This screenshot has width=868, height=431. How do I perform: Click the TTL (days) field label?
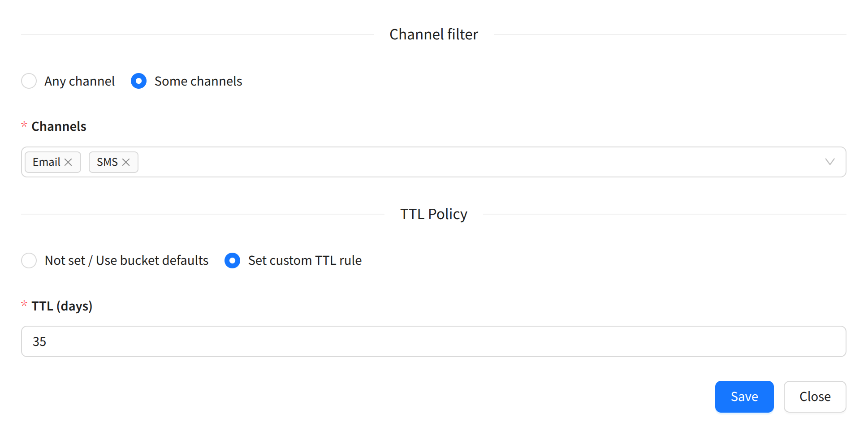pos(62,306)
